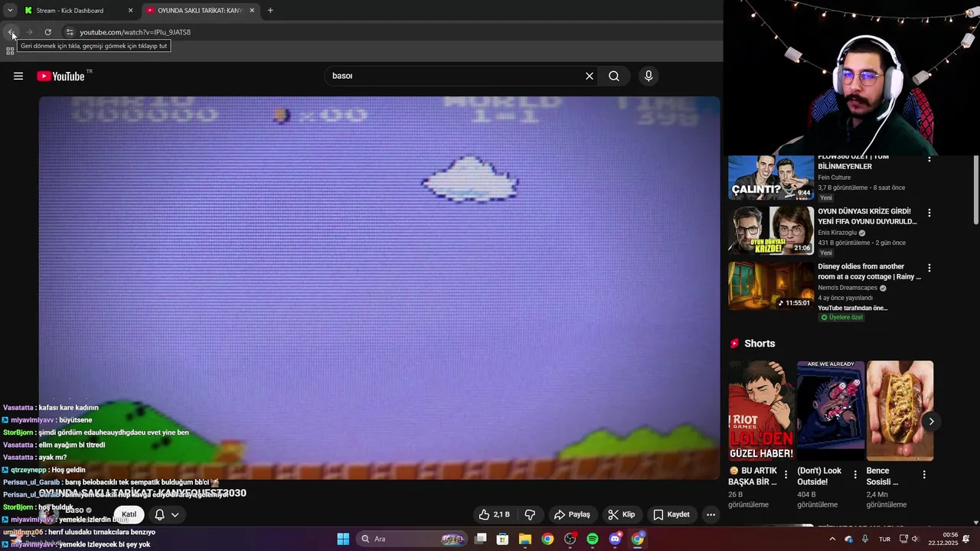
Task: Open the Windows Start menu
Action: [343, 539]
